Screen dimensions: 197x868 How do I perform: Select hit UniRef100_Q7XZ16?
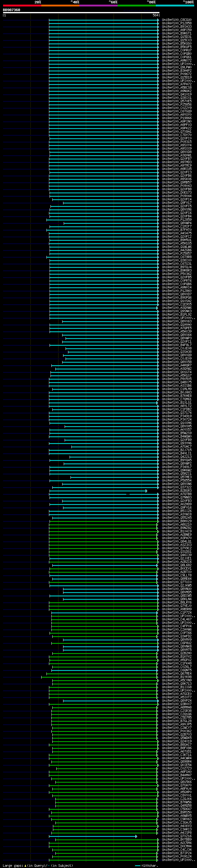click(176, 836)
